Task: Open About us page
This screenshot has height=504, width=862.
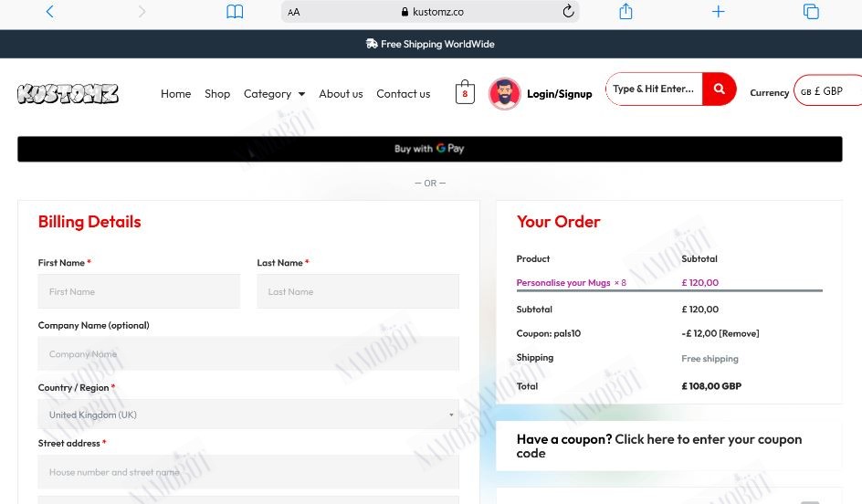Action: pyautogui.click(x=341, y=94)
